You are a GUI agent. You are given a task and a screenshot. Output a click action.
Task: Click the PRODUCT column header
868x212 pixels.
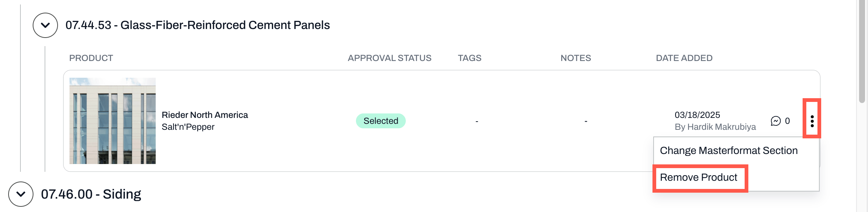tap(91, 58)
